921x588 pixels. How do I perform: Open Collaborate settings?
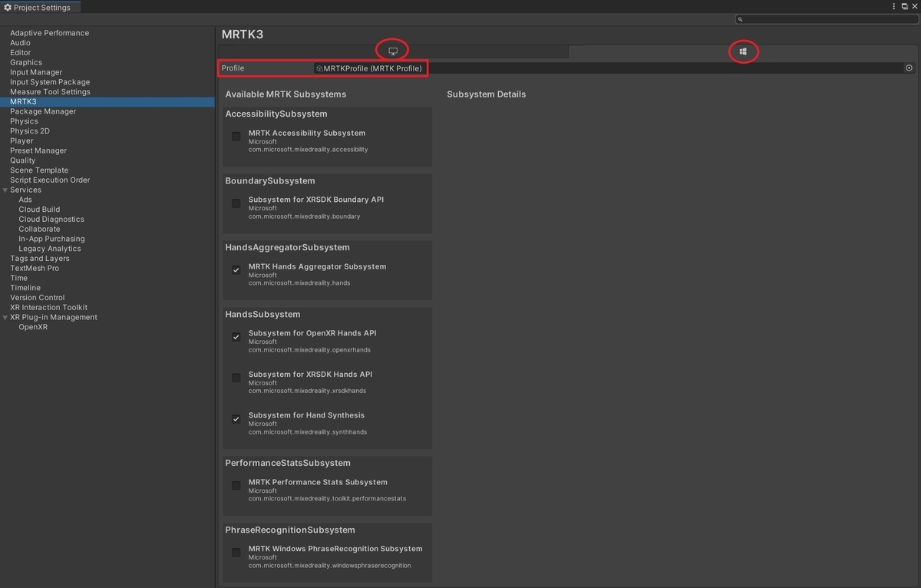point(39,229)
